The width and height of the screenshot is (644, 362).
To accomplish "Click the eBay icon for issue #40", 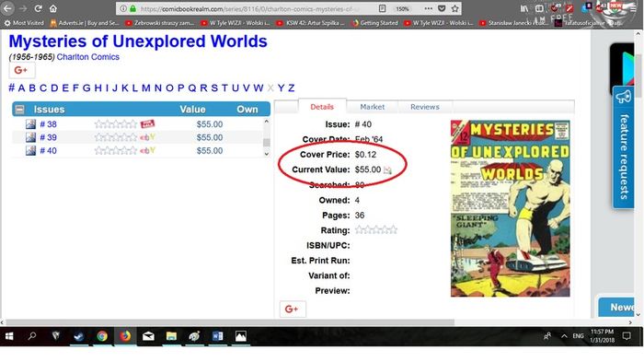I will pos(148,150).
